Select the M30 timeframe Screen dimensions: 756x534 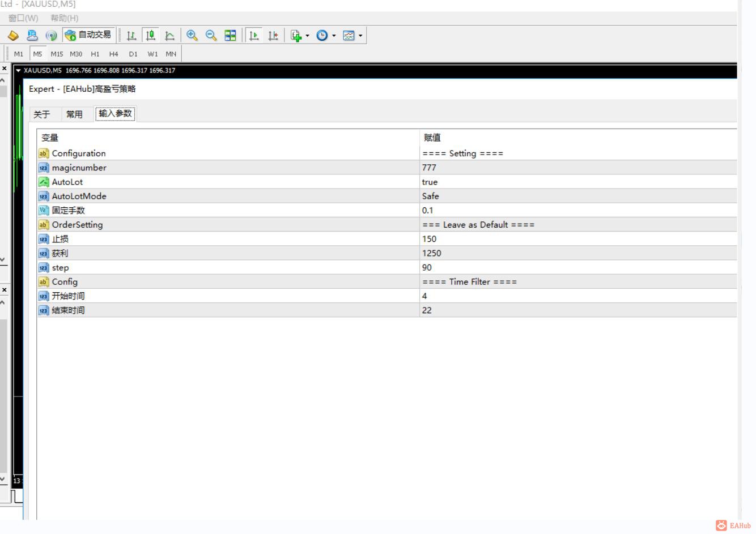coord(76,54)
